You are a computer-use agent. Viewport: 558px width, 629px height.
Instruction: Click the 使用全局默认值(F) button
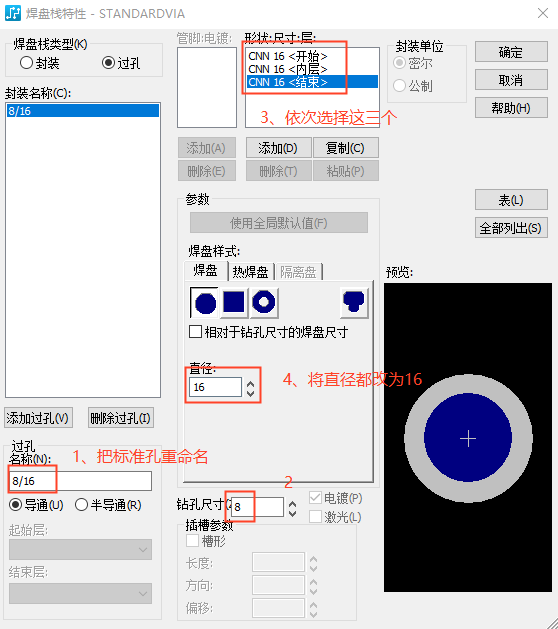pos(279,223)
